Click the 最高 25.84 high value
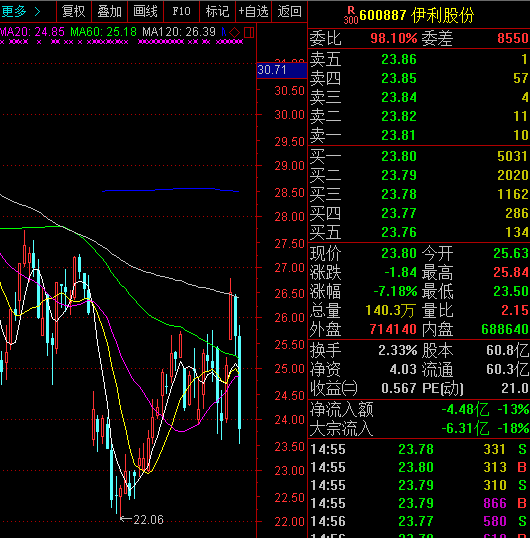Screen dimensions: 530x538 (511, 272)
